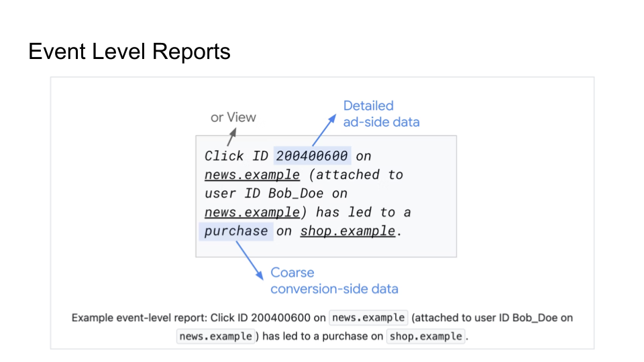Open the underlined shop.example link in the gray box
The image size is (644, 362).
pyautogui.click(x=347, y=231)
